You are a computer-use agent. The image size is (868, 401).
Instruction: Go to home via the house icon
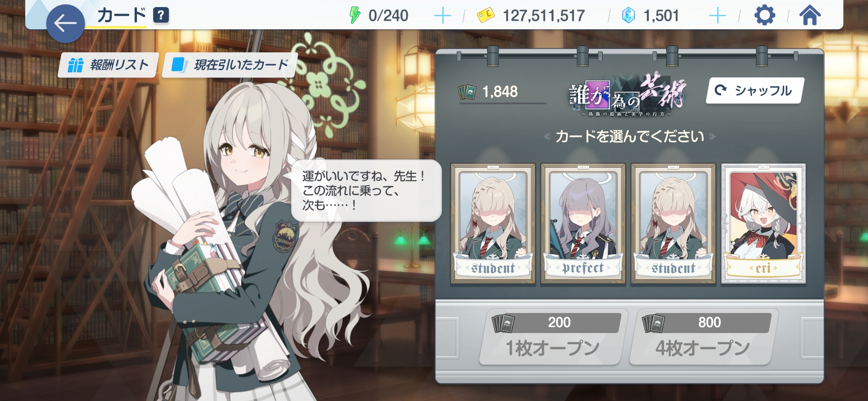click(x=810, y=16)
